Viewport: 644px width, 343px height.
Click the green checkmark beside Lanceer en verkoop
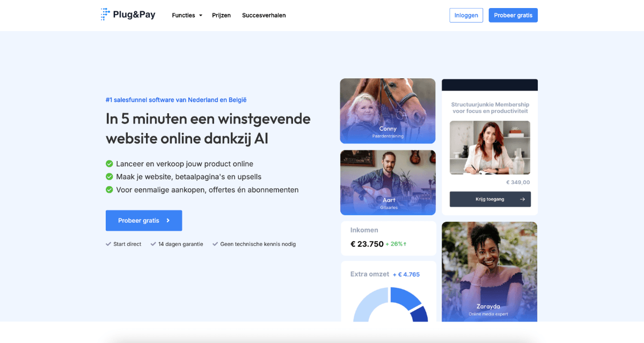tap(109, 164)
